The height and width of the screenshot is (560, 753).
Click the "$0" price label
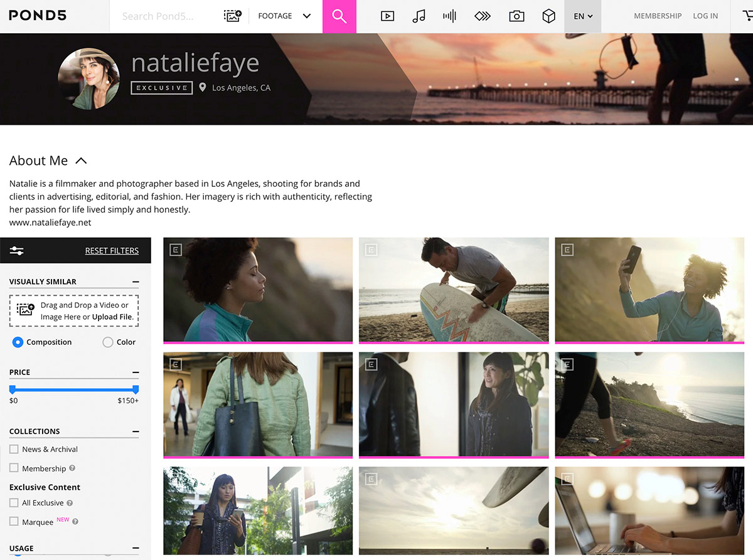[14, 400]
